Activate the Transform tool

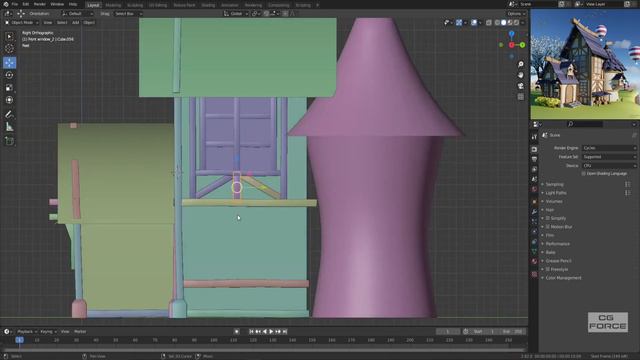tap(9, 100)
